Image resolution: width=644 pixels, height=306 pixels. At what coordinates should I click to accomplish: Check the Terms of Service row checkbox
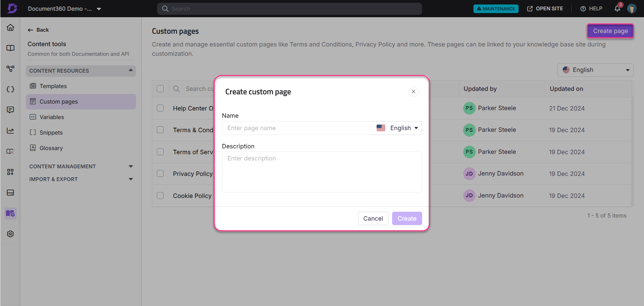coord(160,152)
